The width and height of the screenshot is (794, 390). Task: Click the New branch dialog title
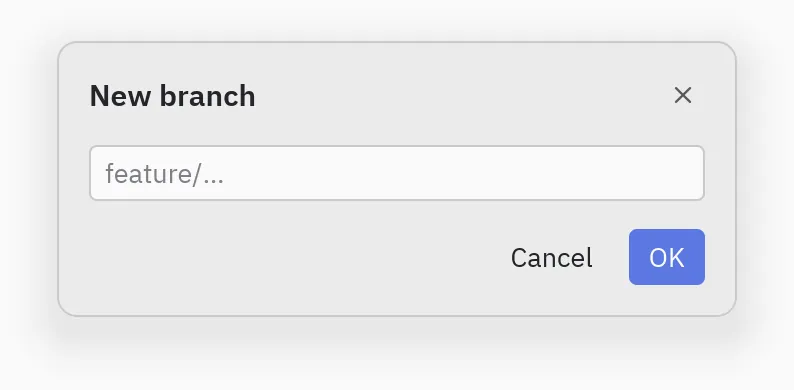(x=172, y=96)
